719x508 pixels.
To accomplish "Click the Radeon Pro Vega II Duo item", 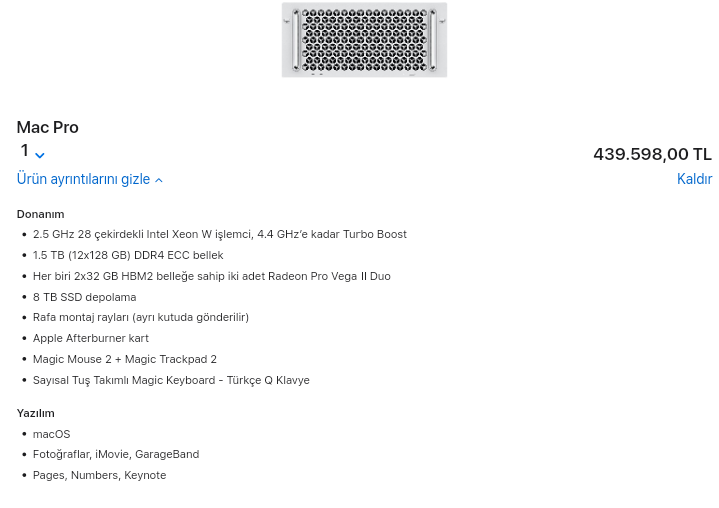I will tap(211, 276).
